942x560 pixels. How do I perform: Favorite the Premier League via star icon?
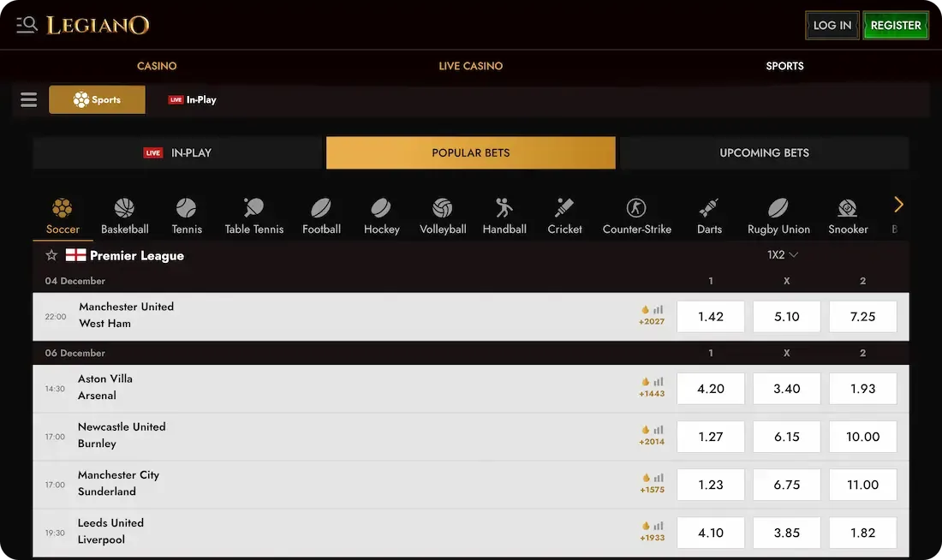tap(50, 254)
